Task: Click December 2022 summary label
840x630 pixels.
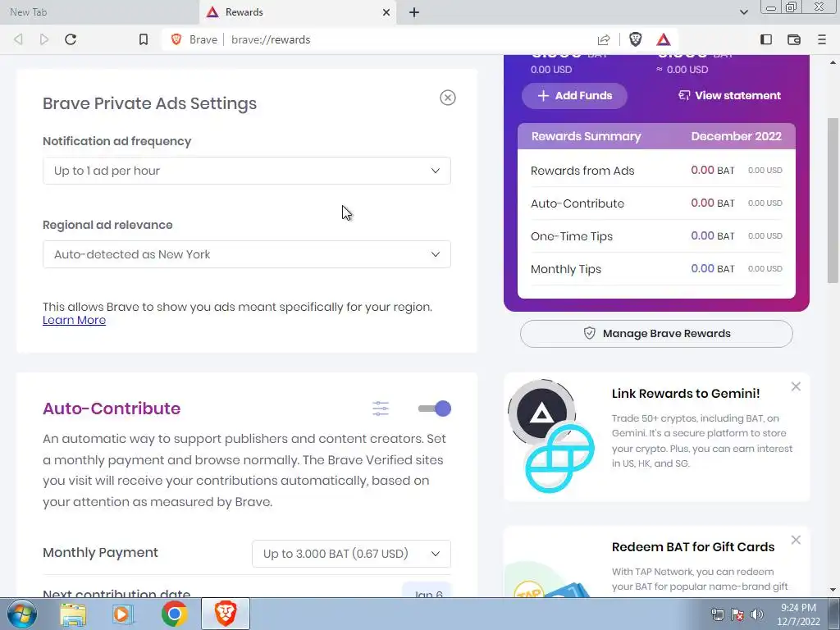Action: click(x=736, y=136)
